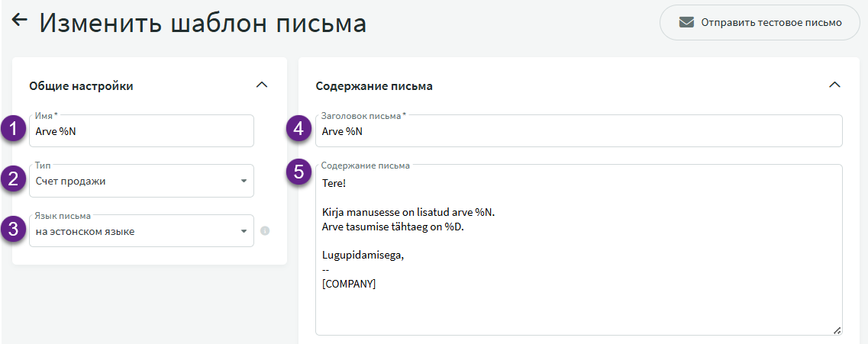This screenshot has height=344, width=868.
Task: Click the purple number 5 badge
Action: point(298,172)
